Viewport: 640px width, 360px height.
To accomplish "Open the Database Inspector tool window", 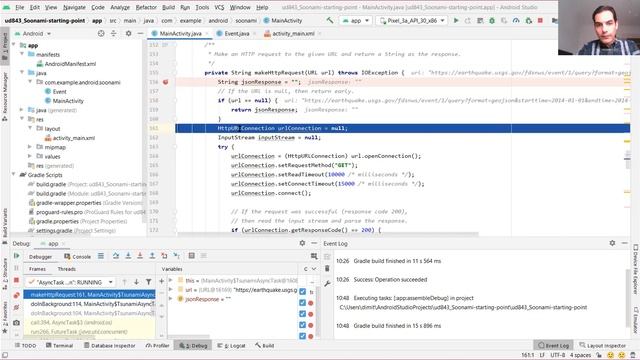I will click(110, 345).
